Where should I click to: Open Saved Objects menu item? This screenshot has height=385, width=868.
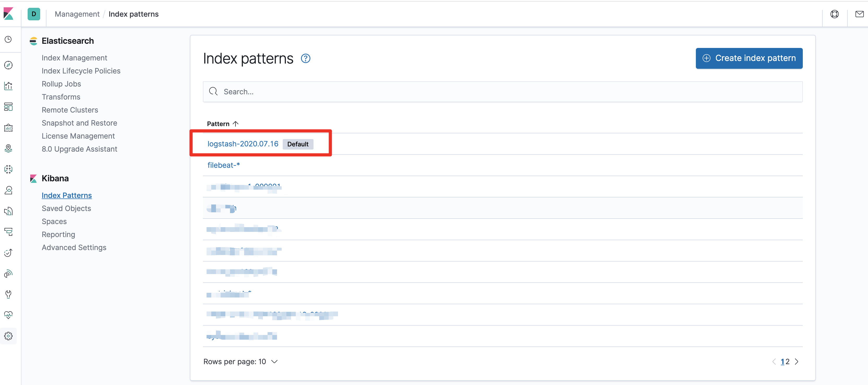point(67,208)
